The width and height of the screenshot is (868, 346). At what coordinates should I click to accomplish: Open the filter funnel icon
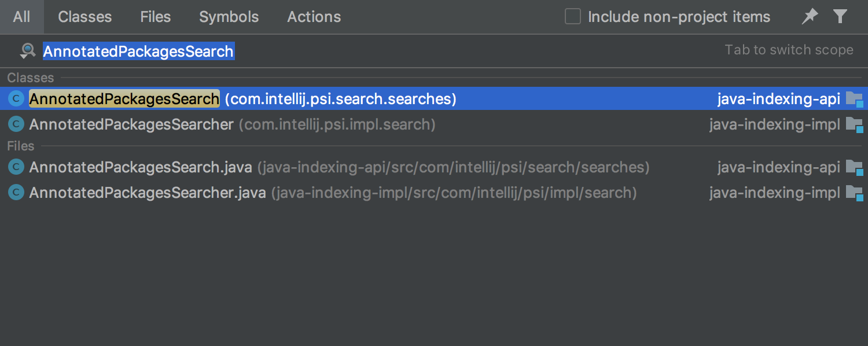(840, 17)
